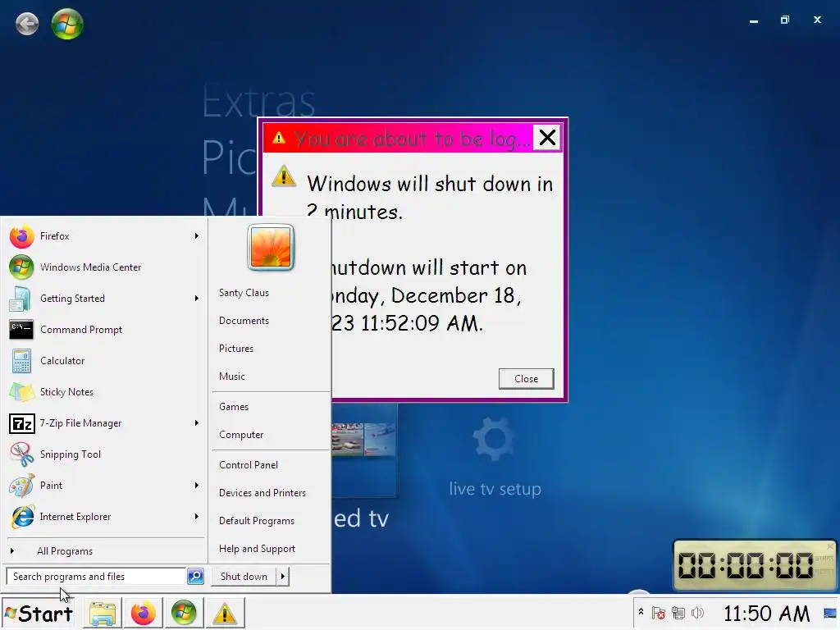Close the shutdown warning dialog with X

[547, 138]
